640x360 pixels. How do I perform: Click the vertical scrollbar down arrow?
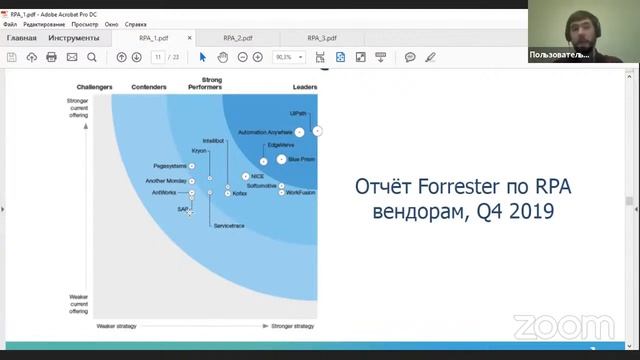tap(629, 346)
